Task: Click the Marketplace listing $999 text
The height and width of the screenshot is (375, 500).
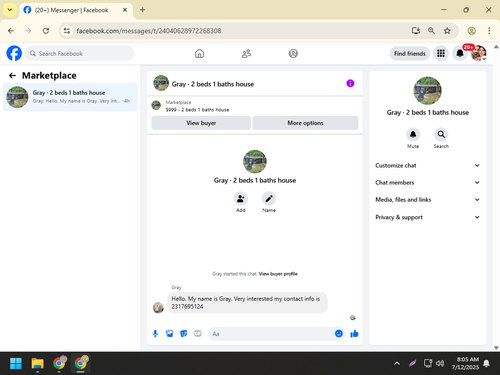Action: click(x=197, y=110)
